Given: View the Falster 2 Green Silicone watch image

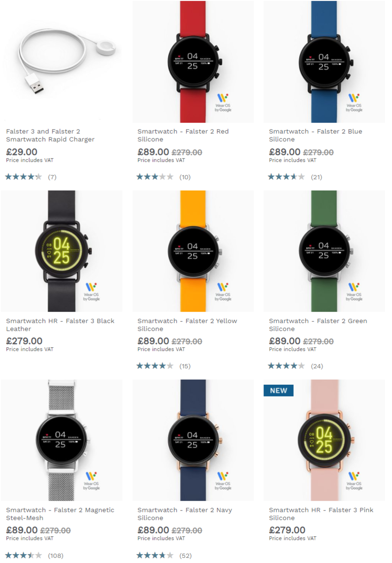Looking at the screenshot, I should pos(324,251).
